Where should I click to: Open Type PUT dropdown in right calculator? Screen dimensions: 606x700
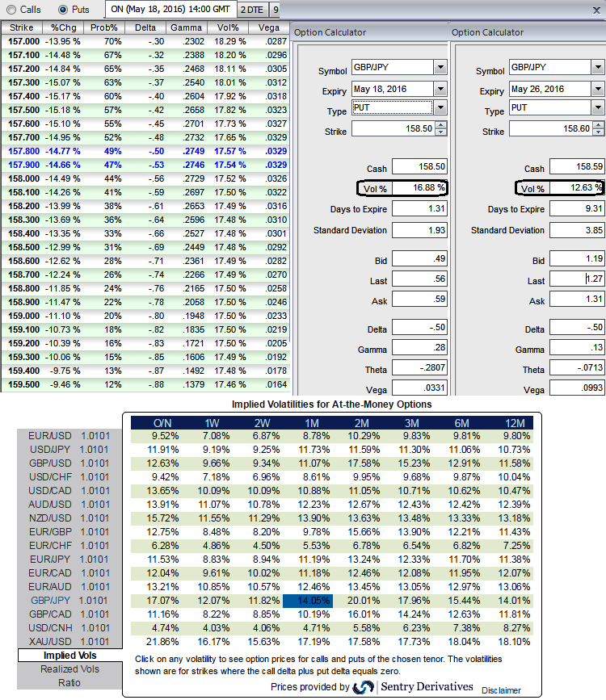598,107
